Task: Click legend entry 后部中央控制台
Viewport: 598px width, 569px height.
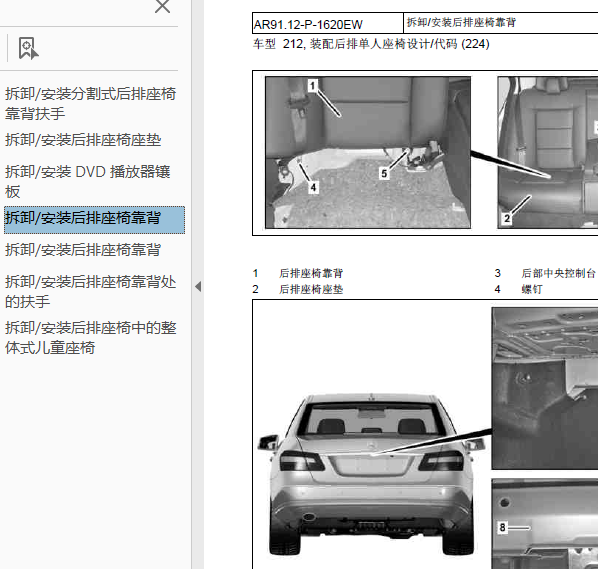Action: pyautogui.click(x=558, y=273)
